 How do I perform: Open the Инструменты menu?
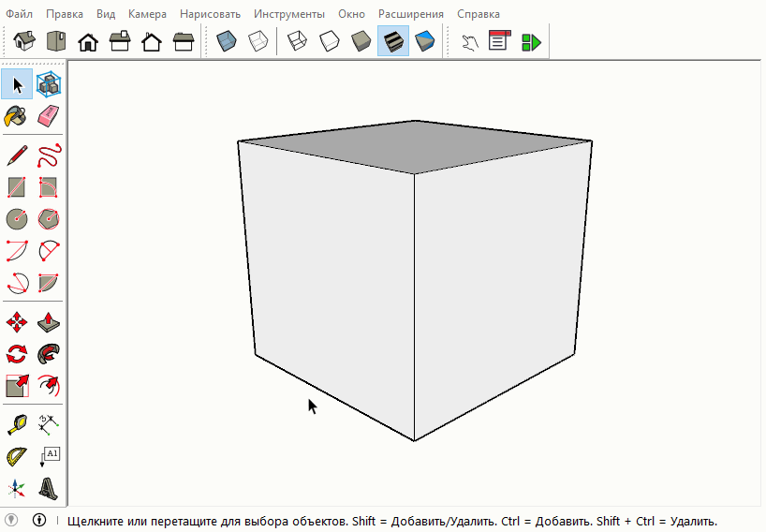(x=289, y=14)
